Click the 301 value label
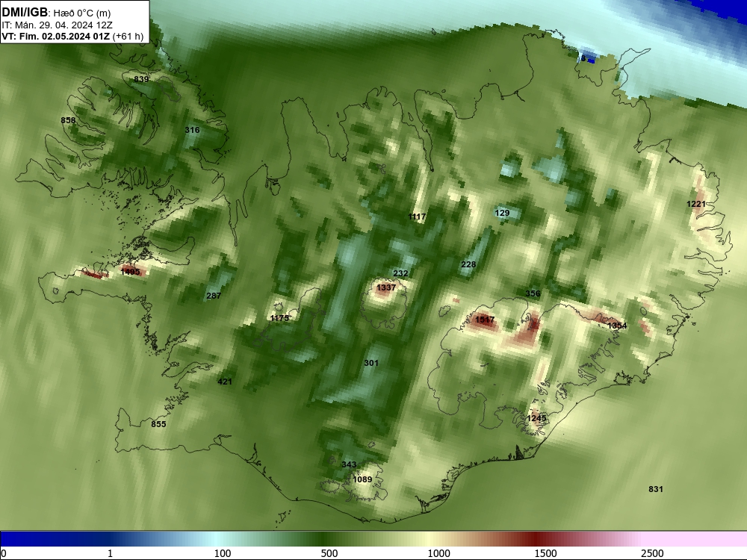 click(371, 363)
